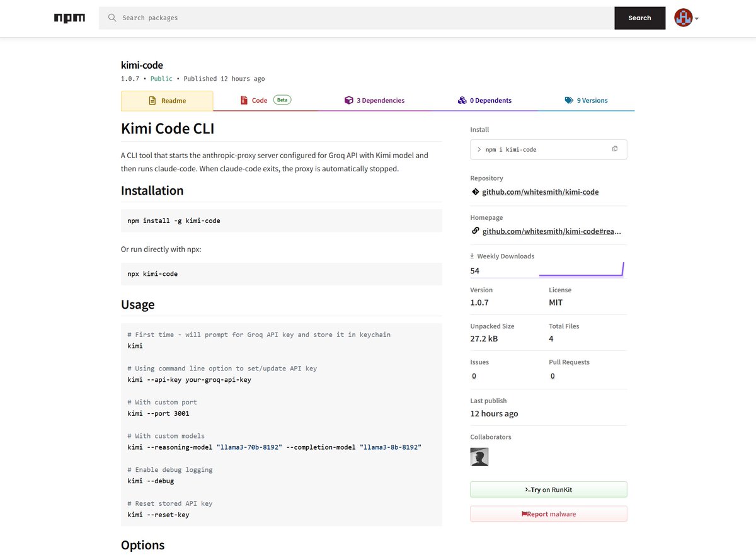756x555 pixels.
Task: Open the 9 Versions tab
Action: pyautogui.click(x=586, y=100)
